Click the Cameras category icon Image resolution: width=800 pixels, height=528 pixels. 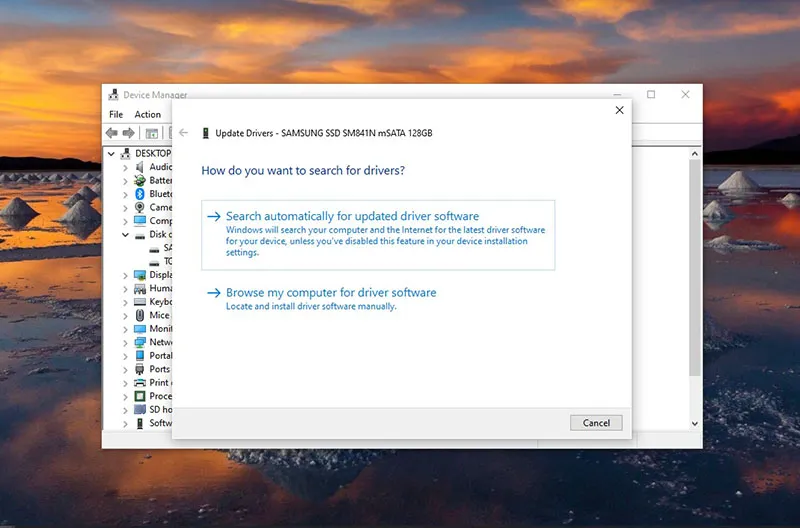pyautogui.click(x=140, y=208)
